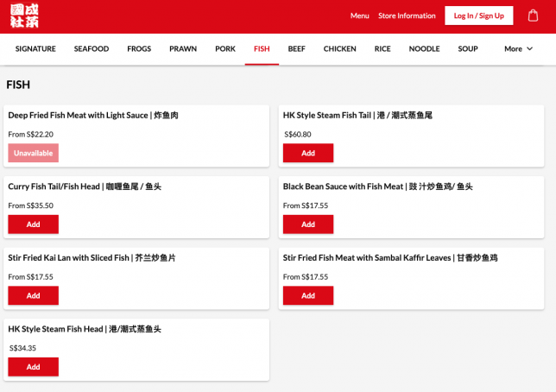Expand the More categories dropdown
The height and width of the screenshot is (392, 556).
tap(518, 49)
